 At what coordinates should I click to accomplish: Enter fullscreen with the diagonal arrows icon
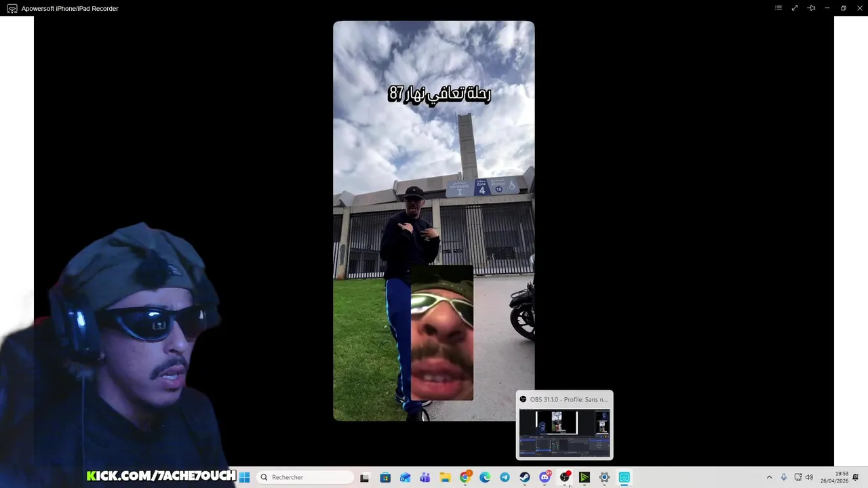pos(795,8)
